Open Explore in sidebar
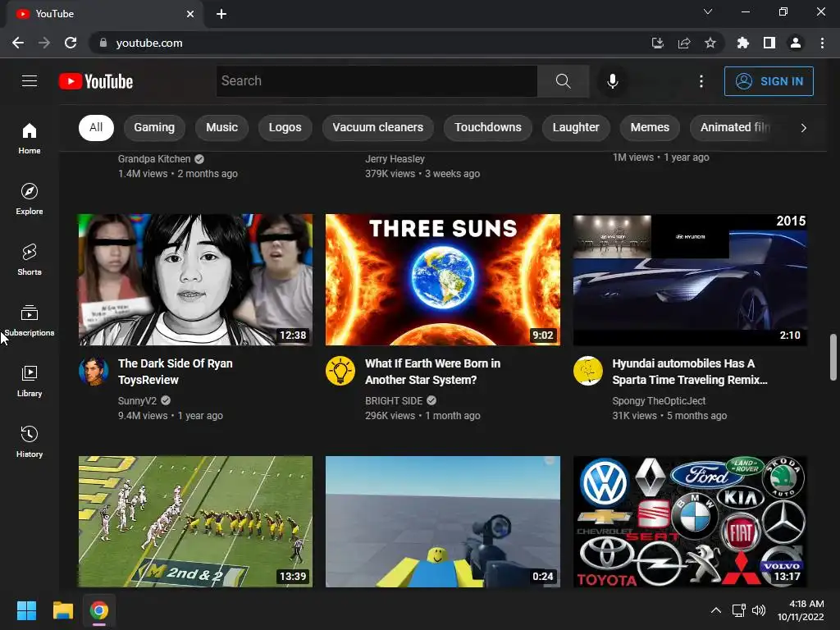The height and width of the screenshot is (630, 840). coord(30,199)
